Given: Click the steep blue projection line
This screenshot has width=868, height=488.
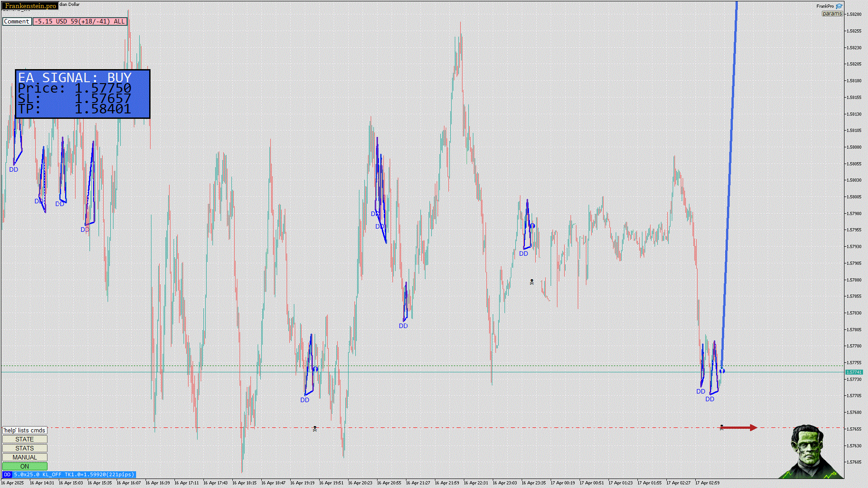Looking at the screenshot, I should [x=730, y=181].
